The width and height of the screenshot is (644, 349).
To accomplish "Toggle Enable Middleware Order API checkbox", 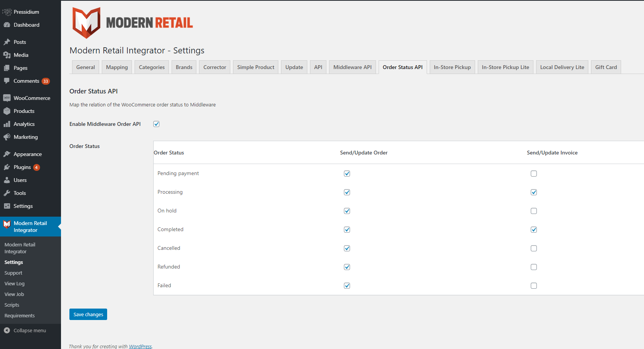I will (x=156, y=124).
